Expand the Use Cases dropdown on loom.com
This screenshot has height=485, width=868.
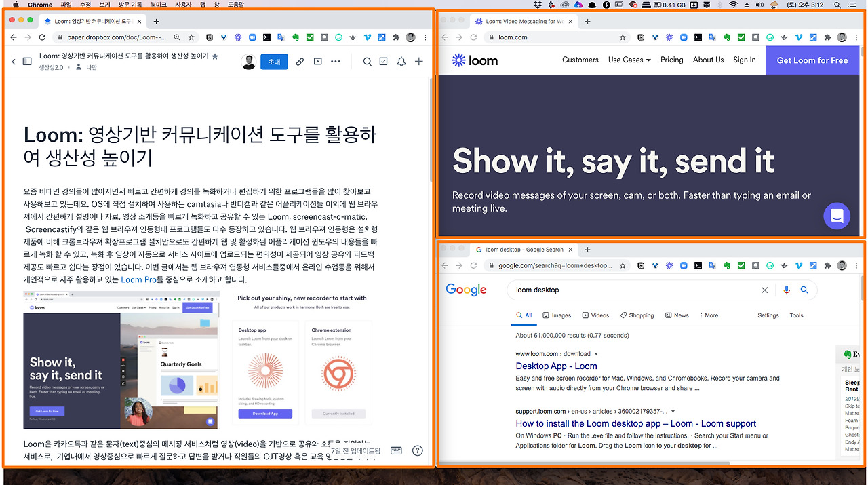pyautogui.click(x=629, y=60)
